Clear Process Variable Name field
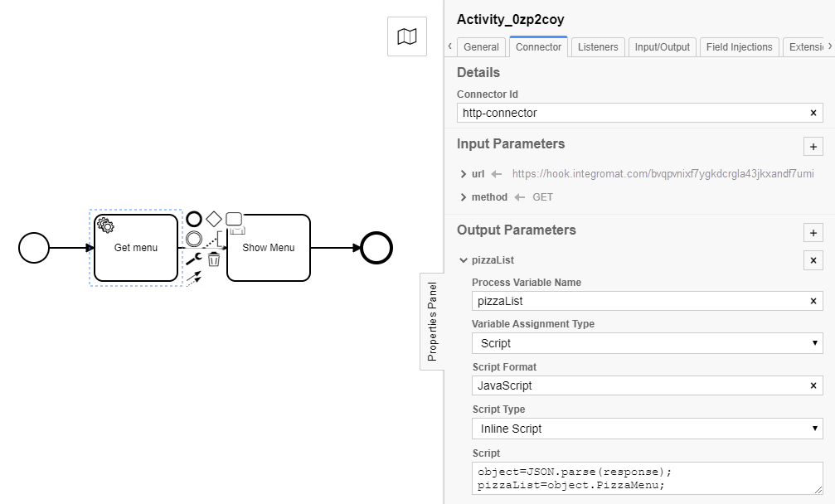835x504 pixels. click(813, 301)
